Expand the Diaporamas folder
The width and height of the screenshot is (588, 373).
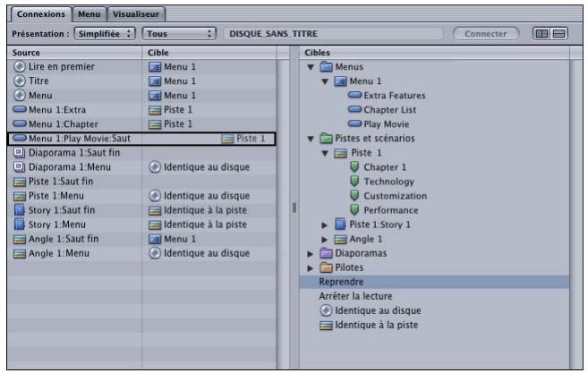311,254
